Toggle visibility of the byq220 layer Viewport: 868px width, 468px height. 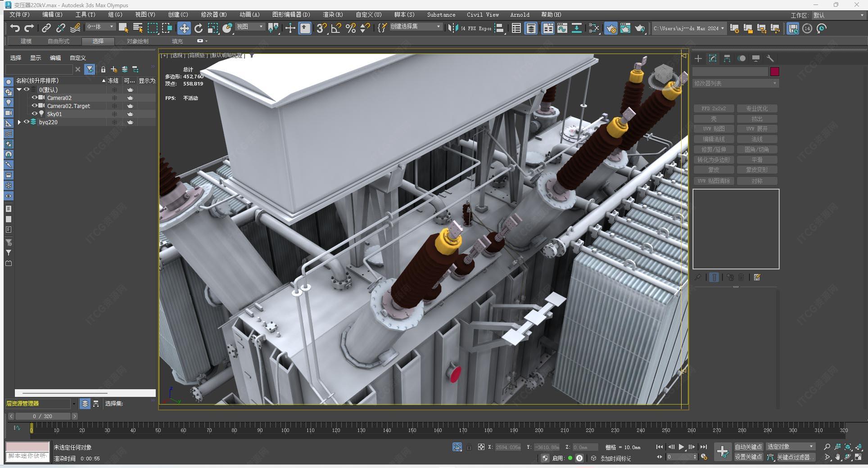27,122
